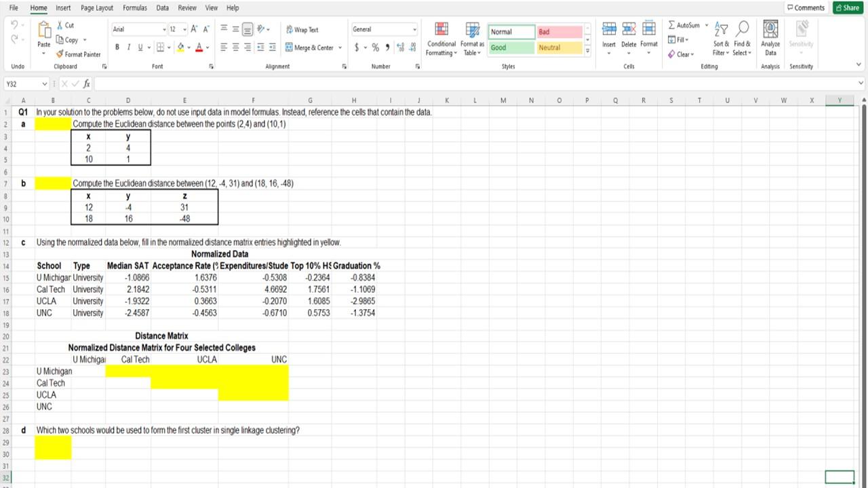The height and width of the screenshot is (488, 868).
Task: Switch to the Formulas ribbon tab
Action: (x=134, y=7)
